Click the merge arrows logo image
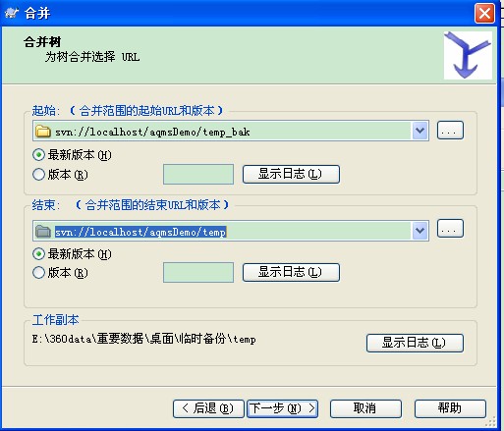The image size is (504, 431). (x=468, y=55)
